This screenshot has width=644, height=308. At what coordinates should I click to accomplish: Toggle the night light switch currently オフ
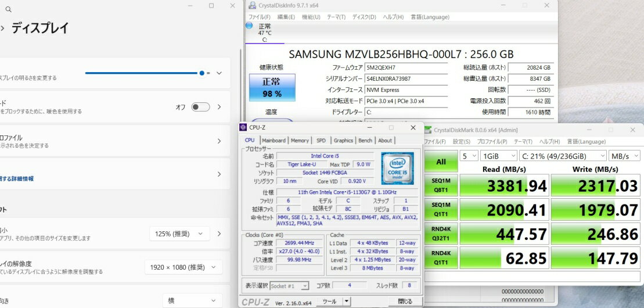[x=200, y=107]
